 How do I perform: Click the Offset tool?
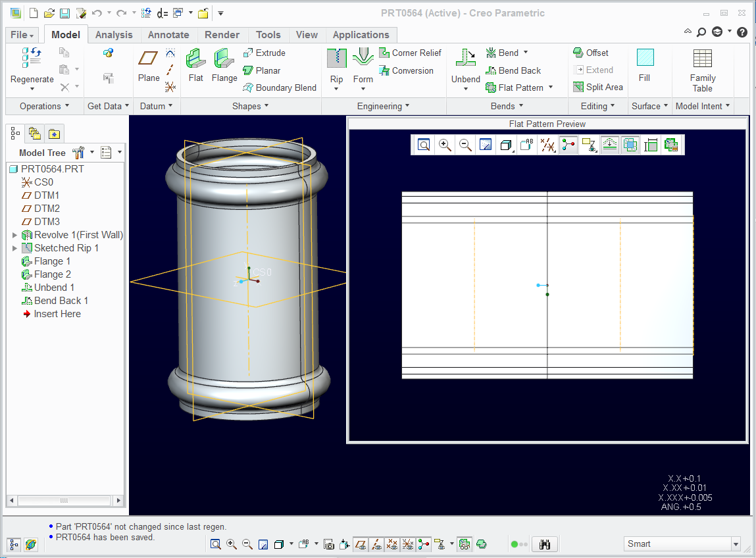click(x=591, y=53)
